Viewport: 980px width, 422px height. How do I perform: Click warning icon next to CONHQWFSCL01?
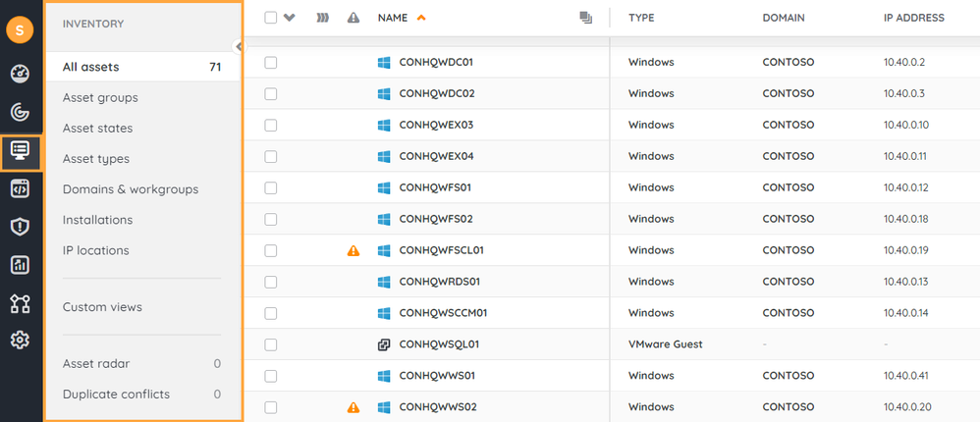(354, 251)
